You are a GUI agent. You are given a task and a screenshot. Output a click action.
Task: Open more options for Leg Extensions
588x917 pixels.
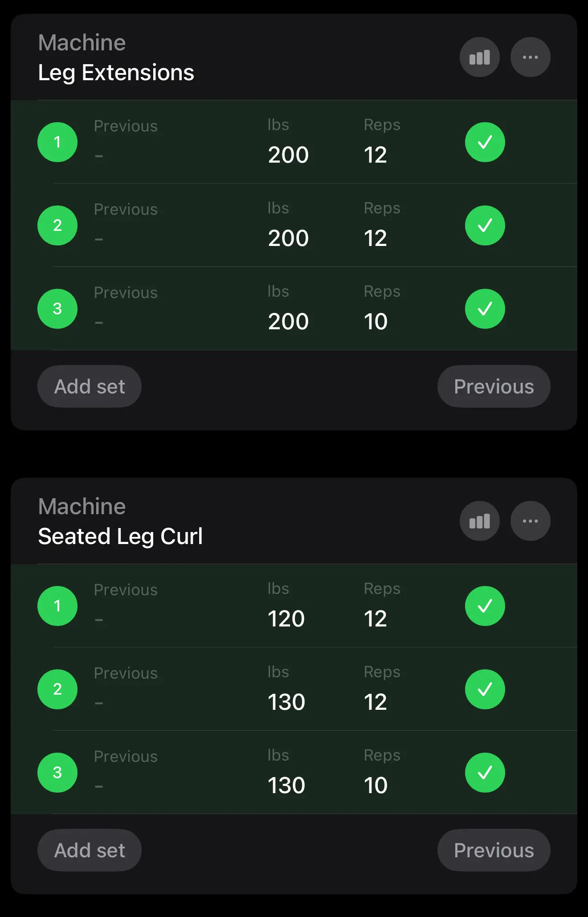(x=530, y=57)
